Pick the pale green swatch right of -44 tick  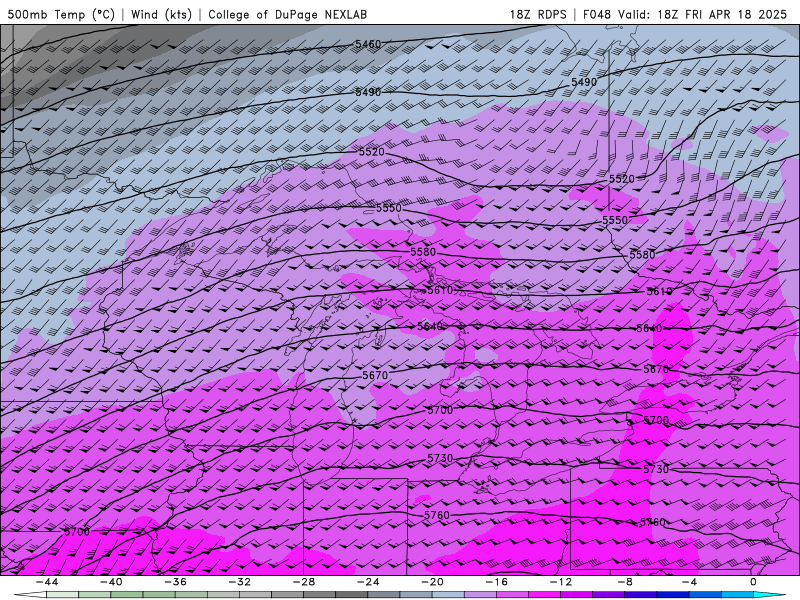62,595
